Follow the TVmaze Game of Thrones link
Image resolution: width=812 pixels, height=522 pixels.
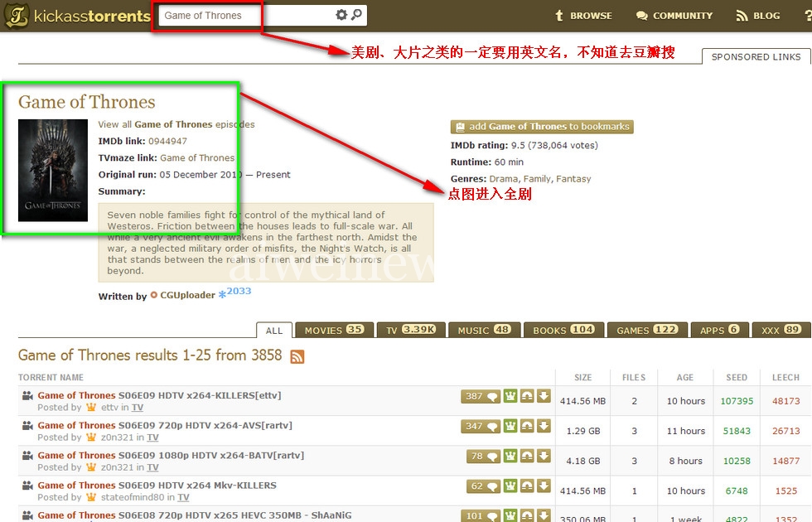[x=197, y=158]
